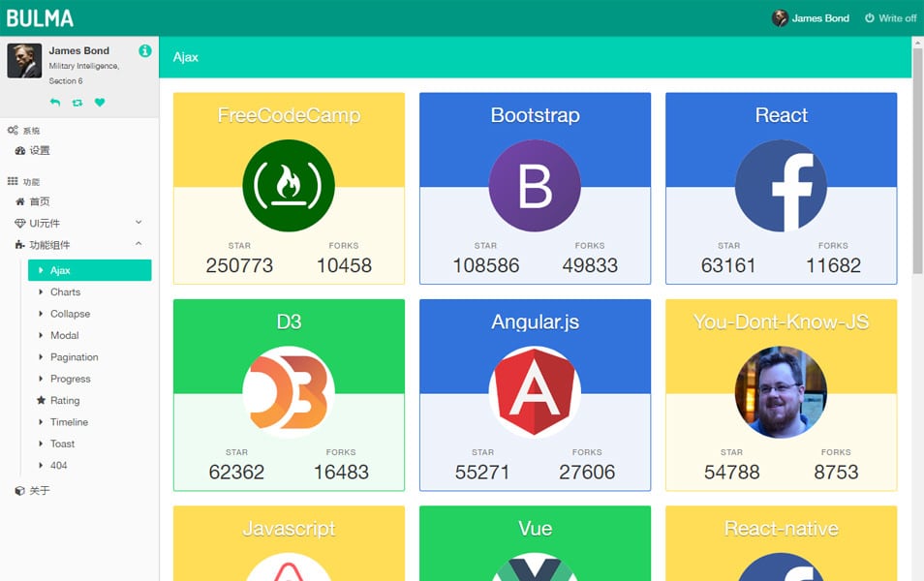Screen dimensions: 924x581
Task: Open the Pagination sidebar item
Action: pos(89,357)
